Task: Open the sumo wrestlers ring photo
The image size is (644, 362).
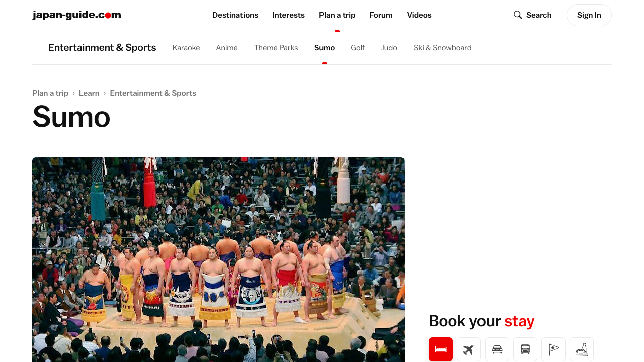Action: [x=218, y=259]
